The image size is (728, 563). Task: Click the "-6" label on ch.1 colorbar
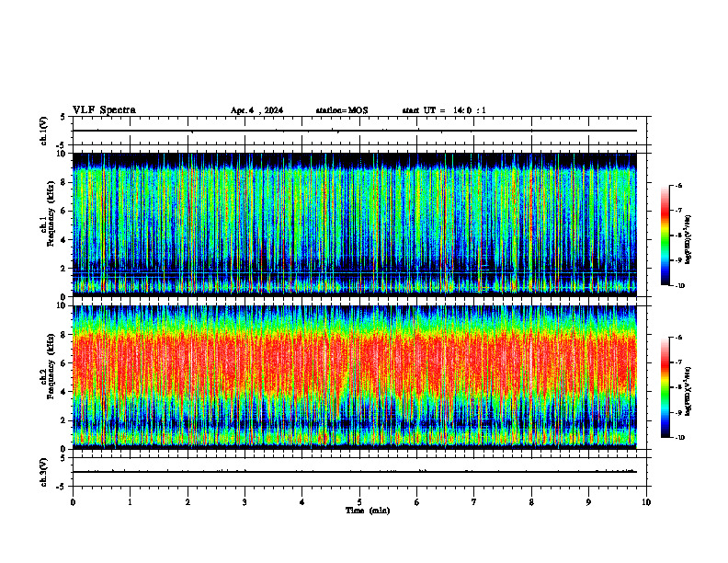pos(678,185)
